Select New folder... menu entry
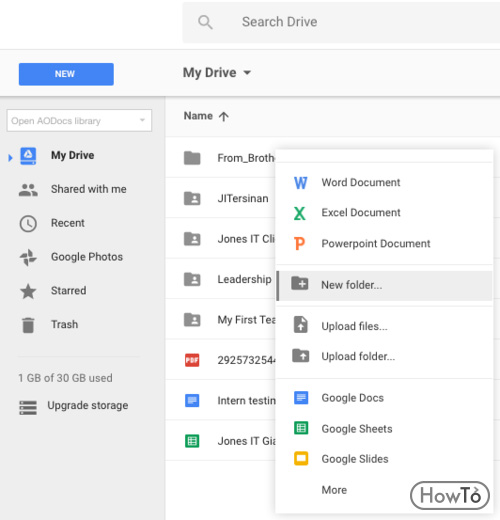Image resolution: width=500 pixels, height=520 pixels. point(384,285)
